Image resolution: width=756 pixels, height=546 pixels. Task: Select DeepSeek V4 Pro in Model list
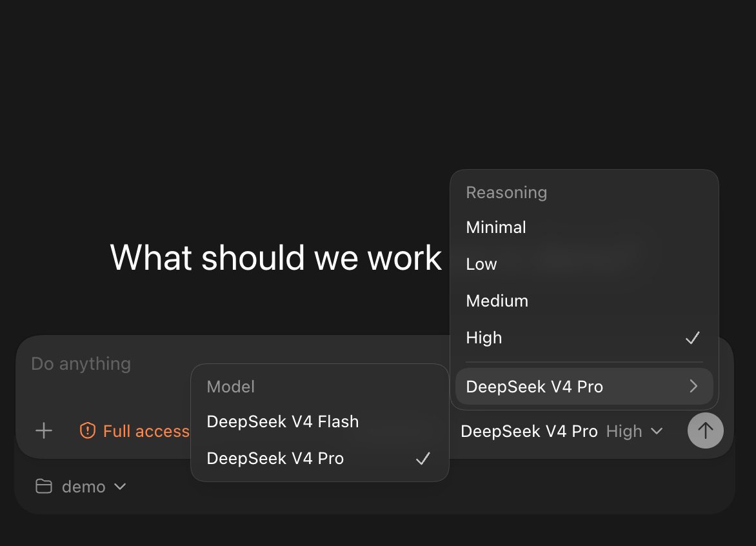point(320,458)
